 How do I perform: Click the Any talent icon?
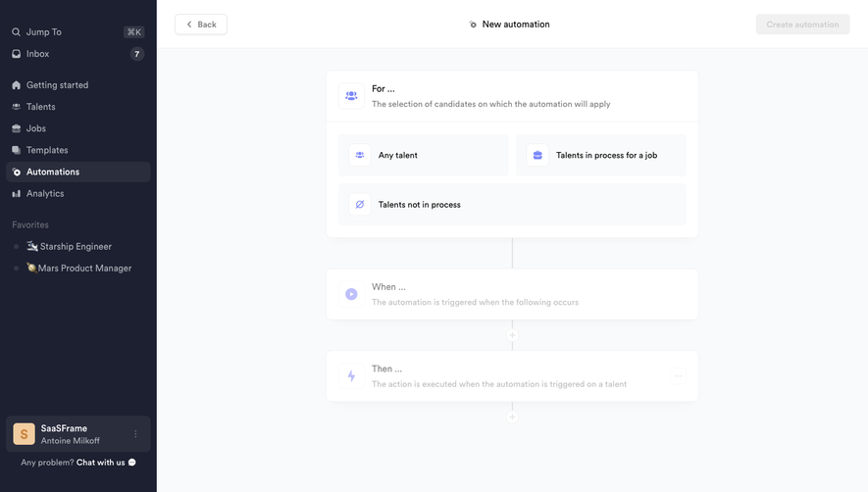(360, 155)
